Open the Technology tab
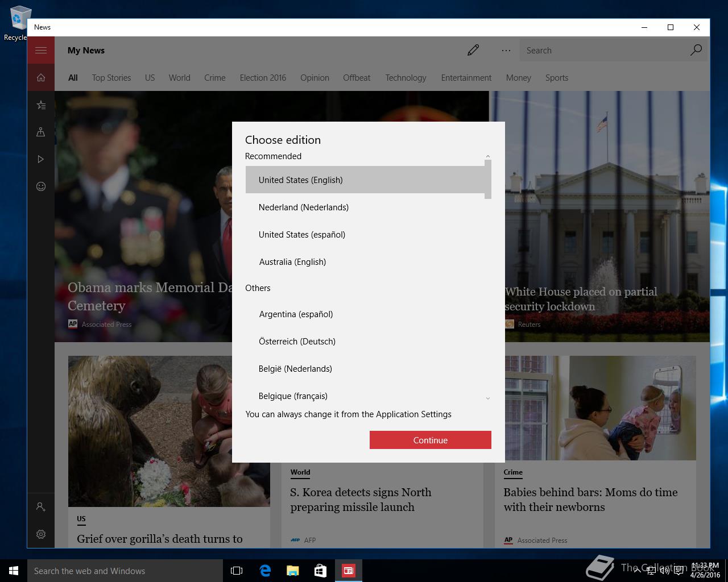 [x=406, y=78]
